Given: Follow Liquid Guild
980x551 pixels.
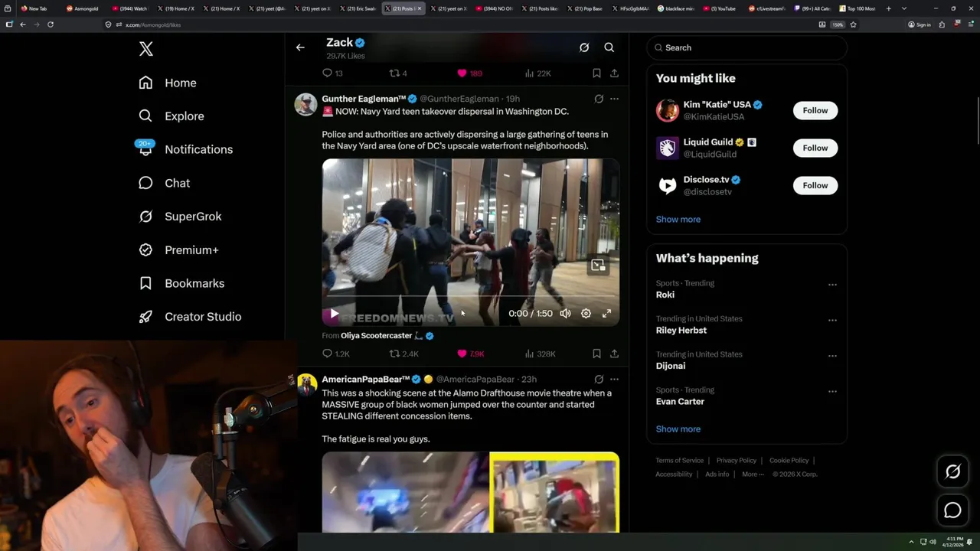Looking at the screenshot, I should pos(815,148).
